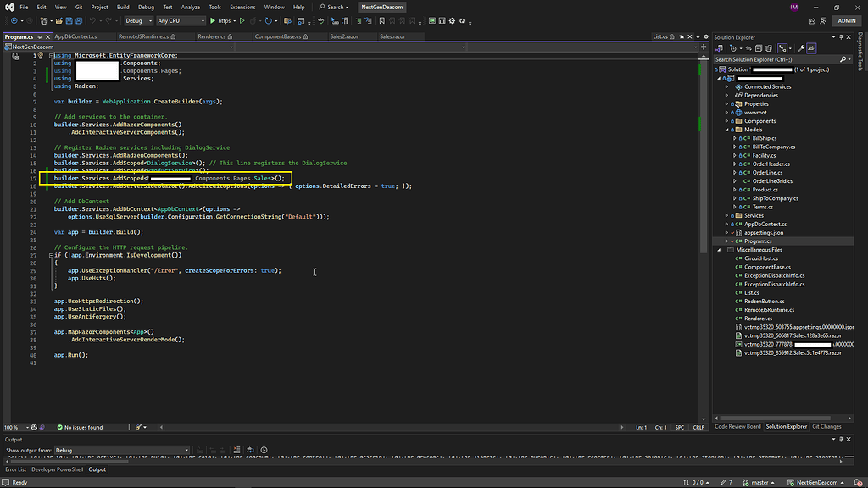Unpin the Program.cs editor tab
Screen dimensions: 868x488
(x=42, y=36)
